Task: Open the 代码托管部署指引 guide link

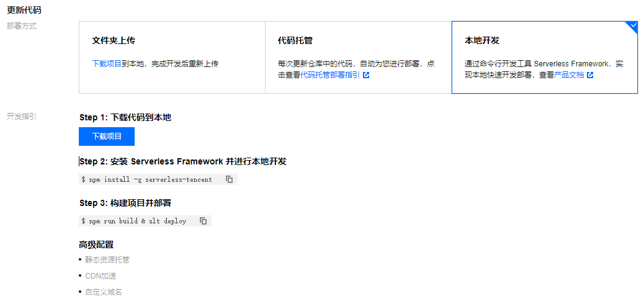Action: tap(329, 75)
